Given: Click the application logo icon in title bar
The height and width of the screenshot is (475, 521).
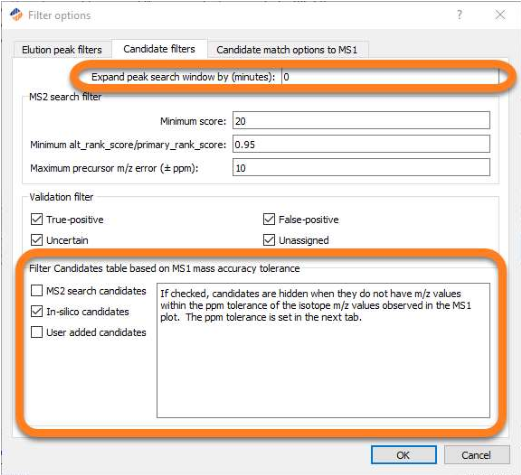Looking at the screenshot, I should pos(16,15).
